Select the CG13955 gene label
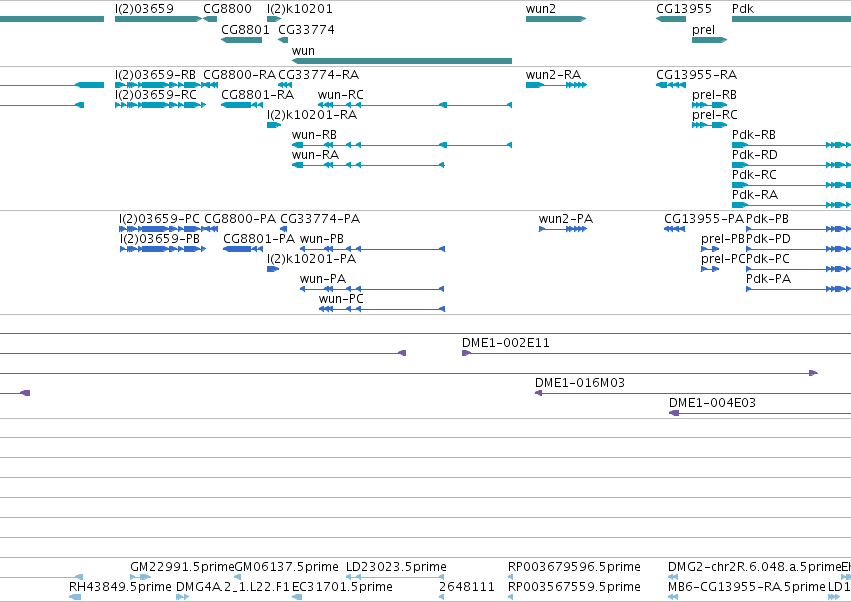851x602 pixels. [684, 9]
